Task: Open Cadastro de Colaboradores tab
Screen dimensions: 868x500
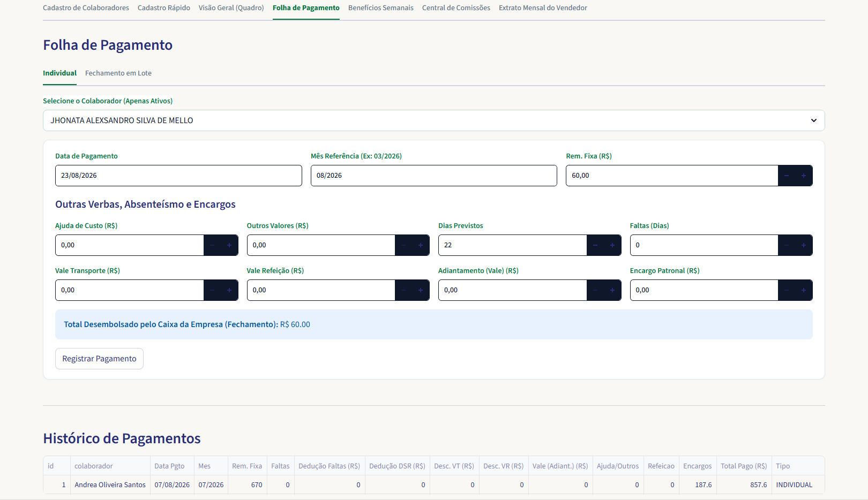Action: pos(86,8)
